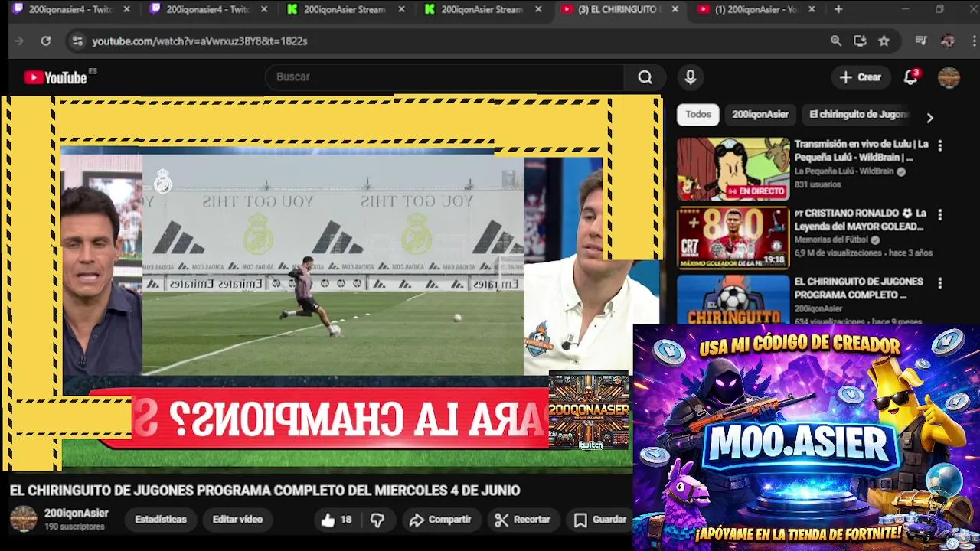Image resolution: width=980 pixels, height=551 pixels.
Task: Click the Recortar clip button
Action: [x=522, y=520]
